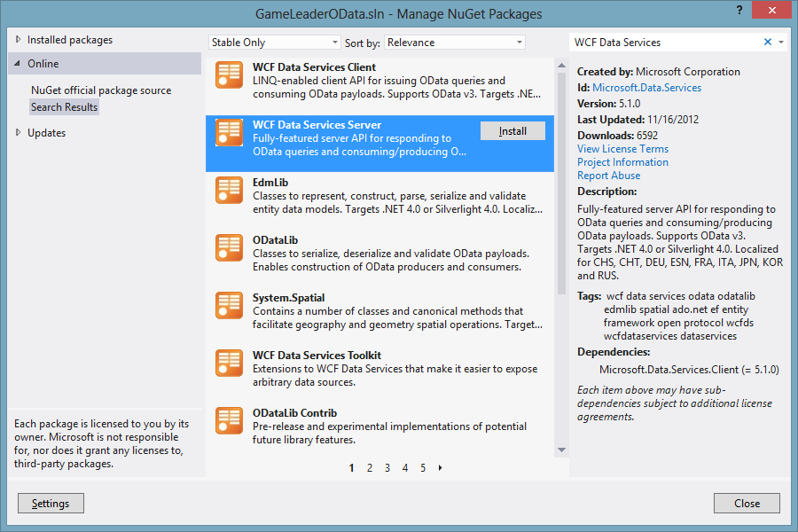Viewport: 798px width, 532px height.
Task: Open the View License Terms link
Action: [x=622, y=149]
